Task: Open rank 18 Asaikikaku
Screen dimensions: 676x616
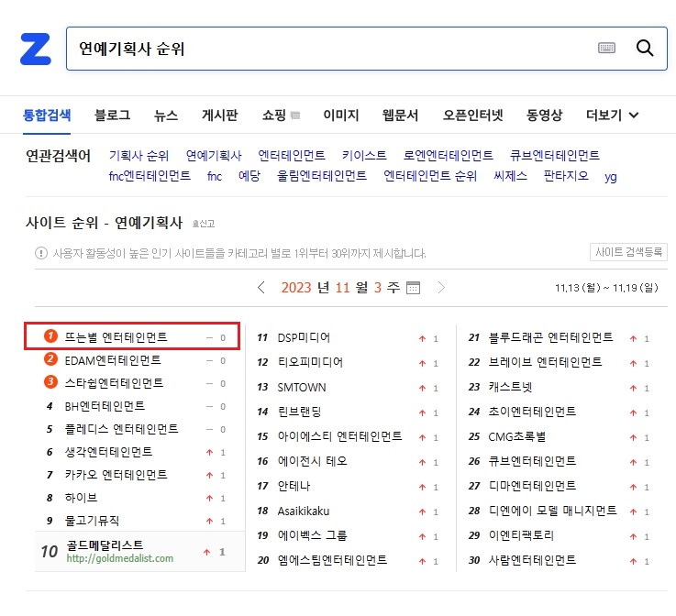Action: coord(303,511)
